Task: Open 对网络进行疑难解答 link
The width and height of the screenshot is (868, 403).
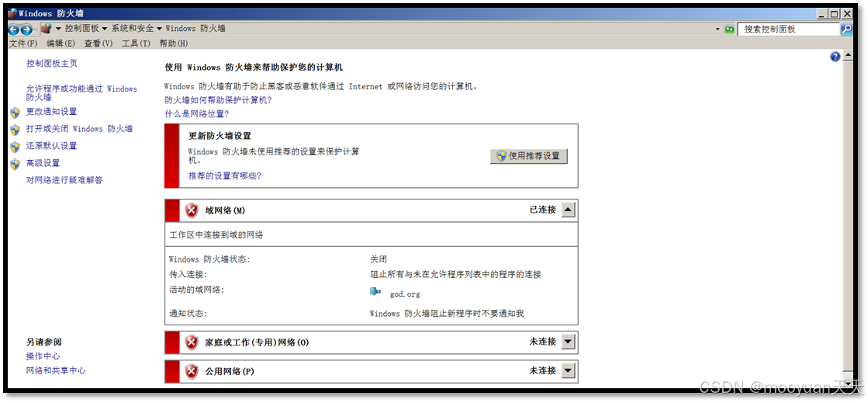Action: 64,181
